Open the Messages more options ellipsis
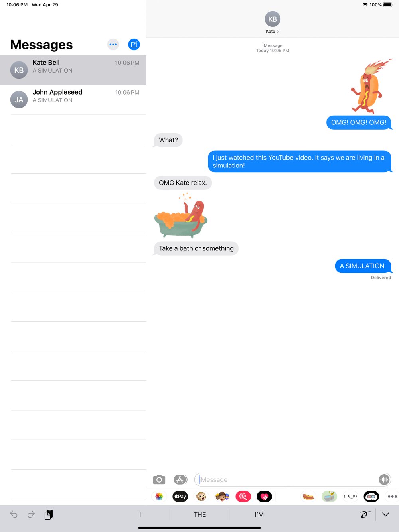The width and height of the screenshot is (399, 532). pos(113,44)
